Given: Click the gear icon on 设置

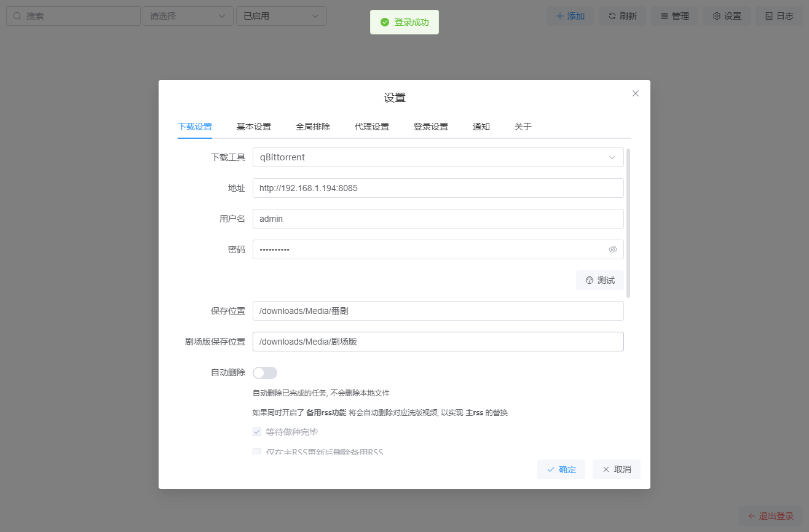Looking at the screenshot, I should pos(716,16).
